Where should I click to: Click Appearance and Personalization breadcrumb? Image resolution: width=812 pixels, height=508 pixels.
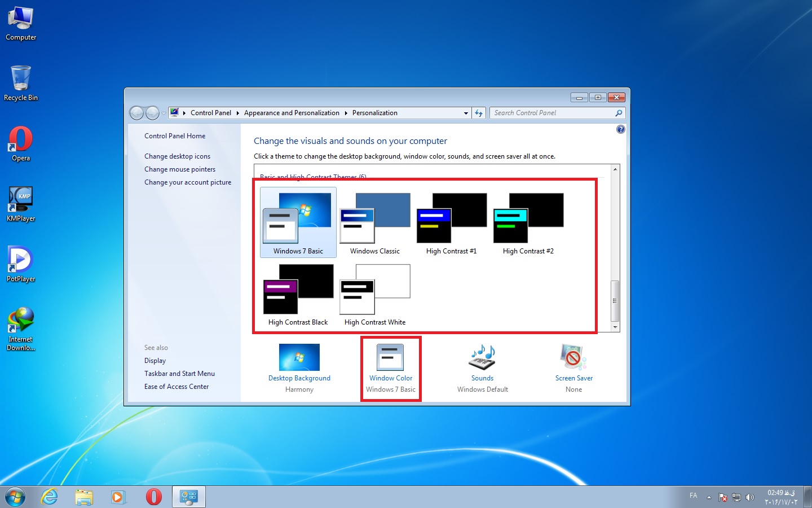292,113
